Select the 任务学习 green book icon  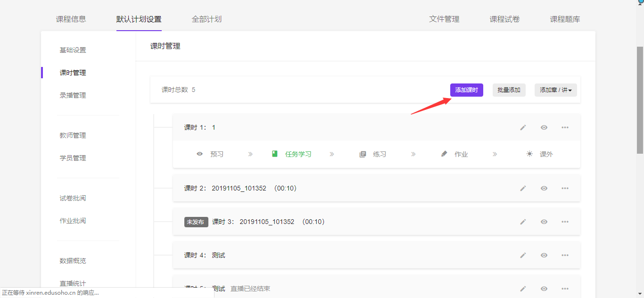pyautogui.click(x=275, y=154)
